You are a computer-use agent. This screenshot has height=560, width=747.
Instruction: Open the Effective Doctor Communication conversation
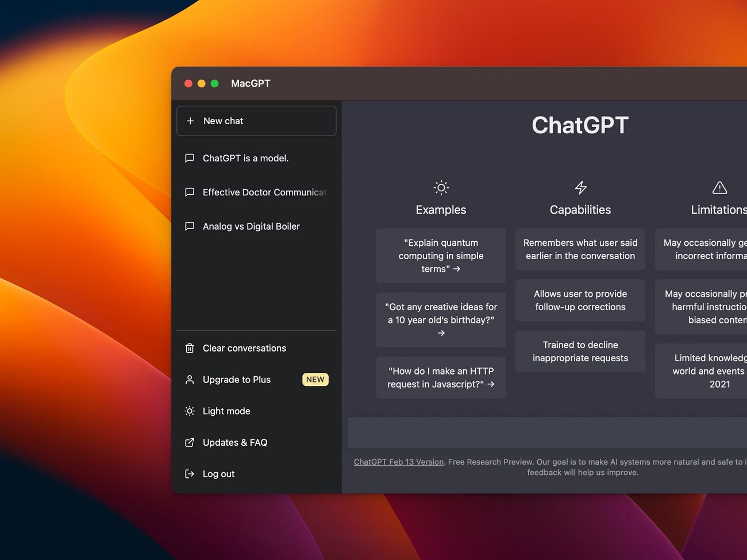(256, 192)
